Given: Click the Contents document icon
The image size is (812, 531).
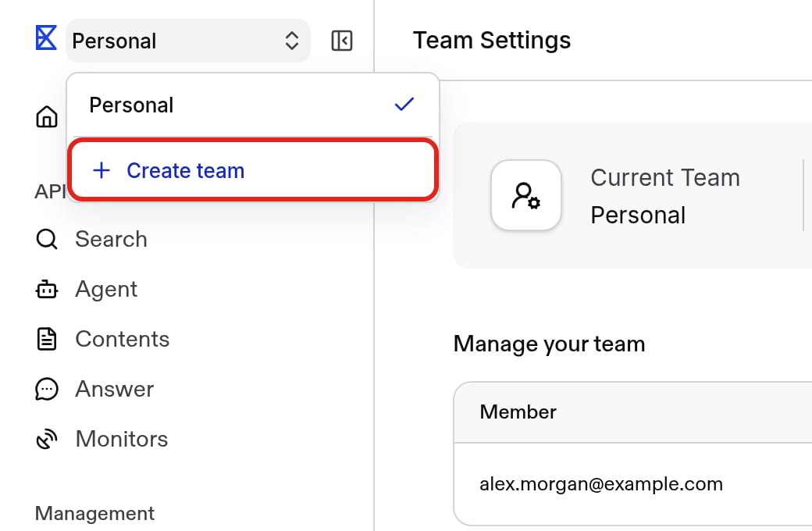Looking at the screenshot, I should tap(47, 340).
